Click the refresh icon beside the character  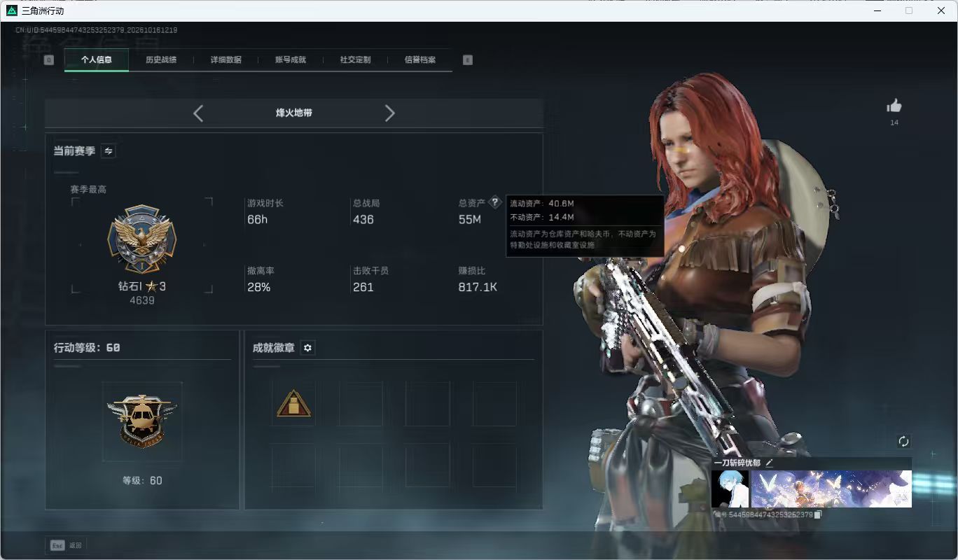point(903,441)
